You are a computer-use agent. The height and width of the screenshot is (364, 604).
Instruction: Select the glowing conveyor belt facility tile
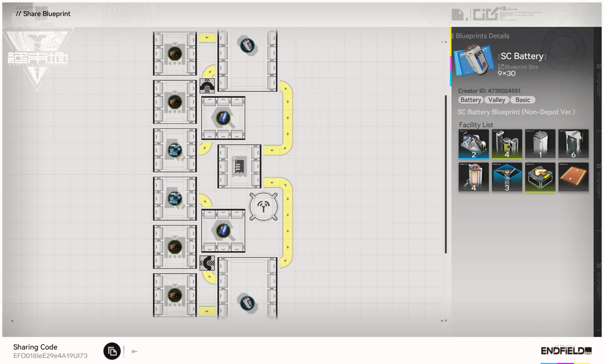(x=574, y=177)
